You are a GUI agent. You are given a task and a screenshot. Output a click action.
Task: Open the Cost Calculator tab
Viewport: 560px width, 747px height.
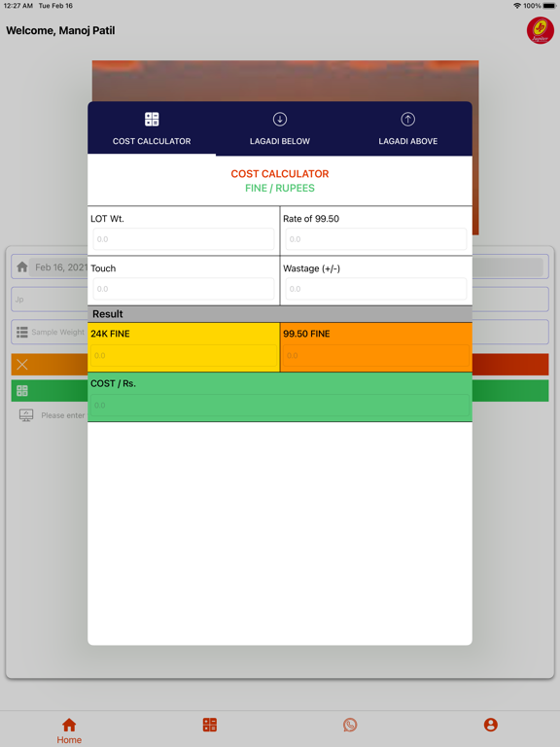(x=152, y=128)
